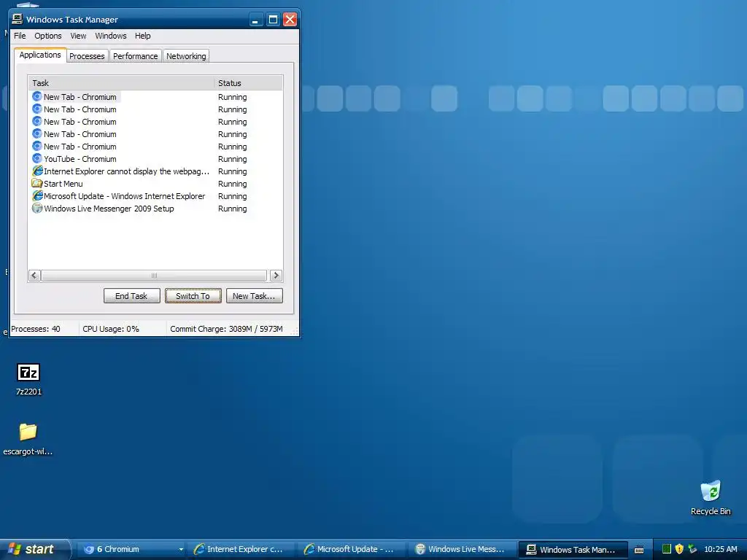Image resolution: width=747 pixels, height=560 pixels.
Task: Click the horizontal scrollbar left arrow
Action: [34, 275]
